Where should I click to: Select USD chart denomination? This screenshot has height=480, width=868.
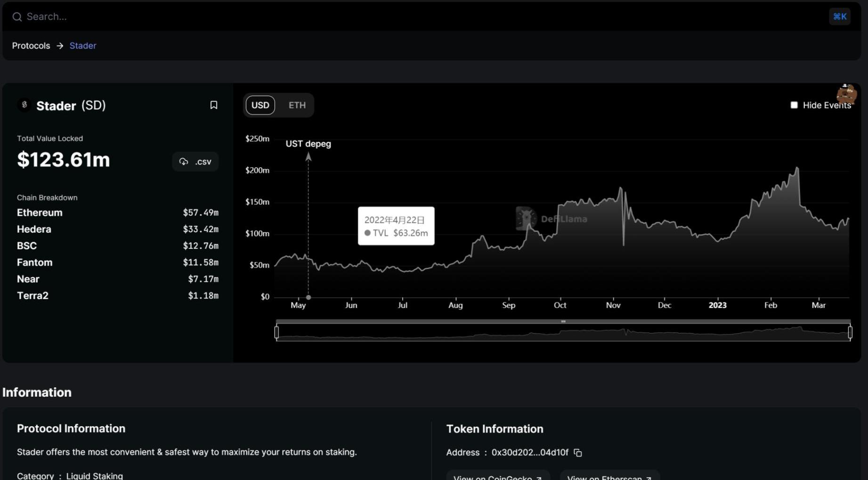click(260, 105)
